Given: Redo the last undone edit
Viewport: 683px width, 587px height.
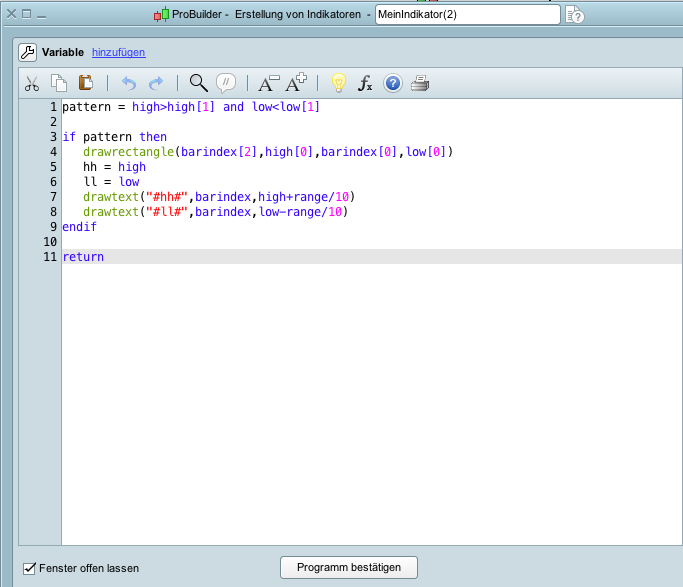Looking at the screenshot, I should coord(156,84).
